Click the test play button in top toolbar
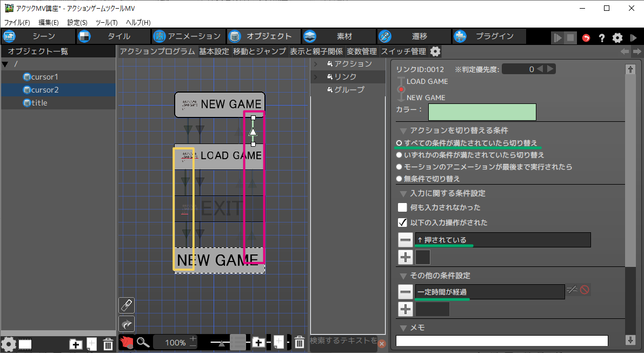 click(557, 38)
